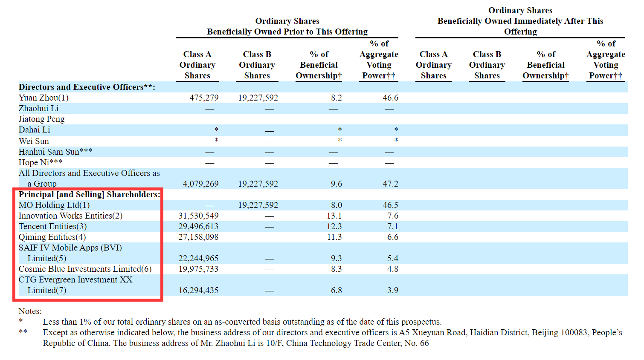Click the group's beneficial ownership 9.6
The image size is (644, 360).
pos(337,184)
